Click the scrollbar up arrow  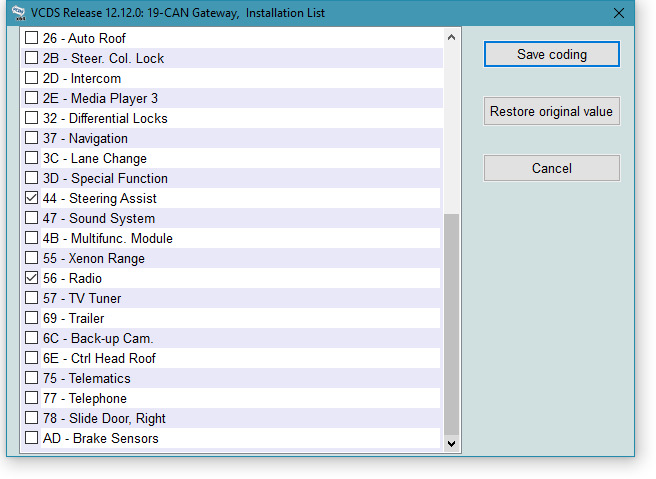[x=451, y=37]
